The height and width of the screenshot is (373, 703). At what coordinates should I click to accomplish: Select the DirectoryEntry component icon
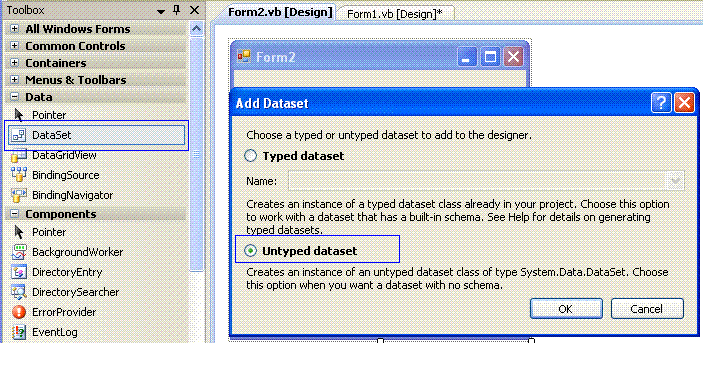19,272
